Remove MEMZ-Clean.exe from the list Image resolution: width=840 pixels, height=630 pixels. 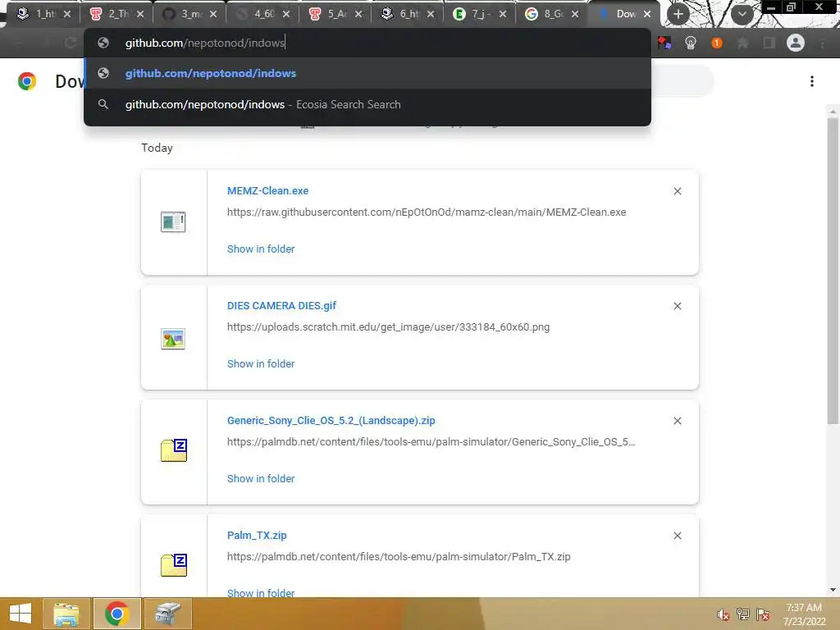pyautogui.click(x=677, y=191)
